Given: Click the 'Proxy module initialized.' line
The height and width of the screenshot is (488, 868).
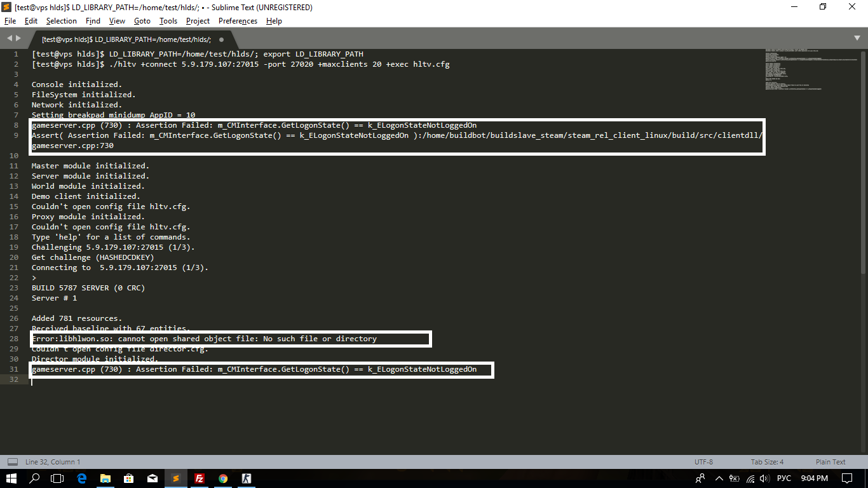Looking at the screenshot, I should 88,217.
